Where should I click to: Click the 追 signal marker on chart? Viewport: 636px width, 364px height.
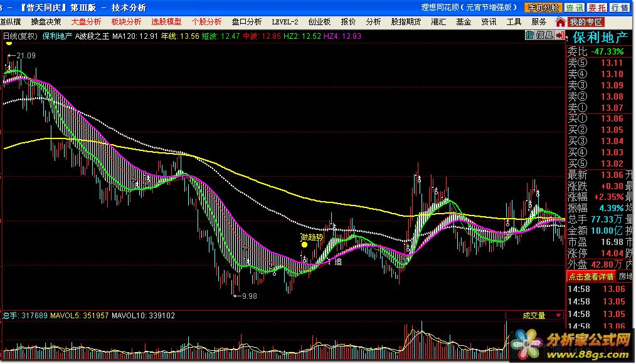click(x=338, y=262)
